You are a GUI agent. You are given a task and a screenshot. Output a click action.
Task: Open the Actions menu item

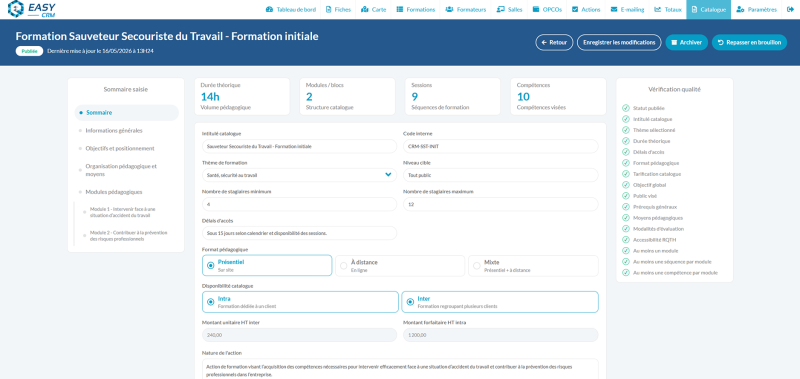point(586,9)
